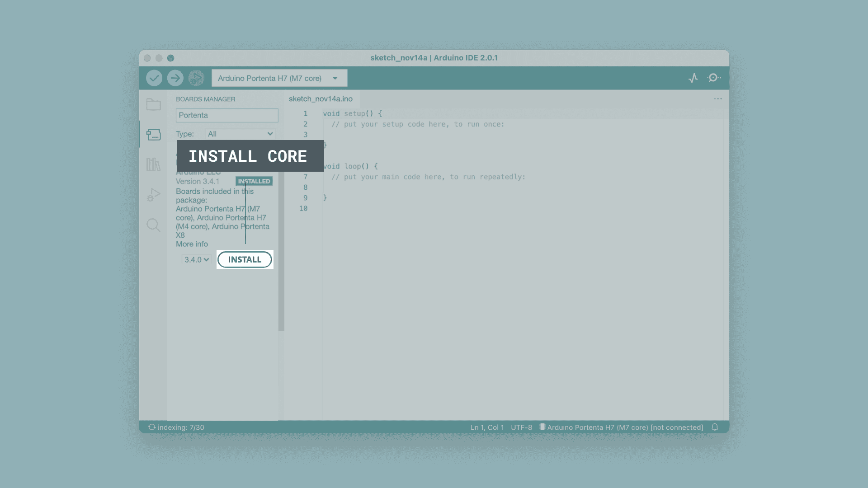
Task: Start the Debug button in toolbar
Action: 196,78
